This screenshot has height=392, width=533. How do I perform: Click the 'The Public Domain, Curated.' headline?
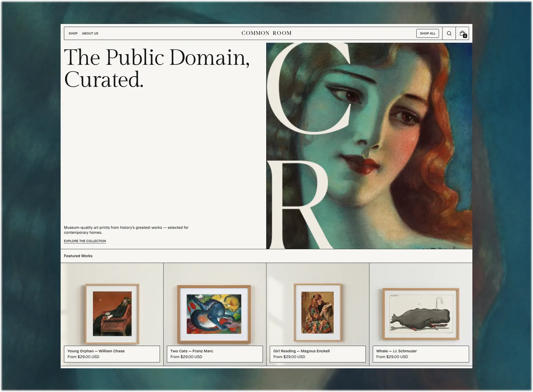click(x=157, y=68)
